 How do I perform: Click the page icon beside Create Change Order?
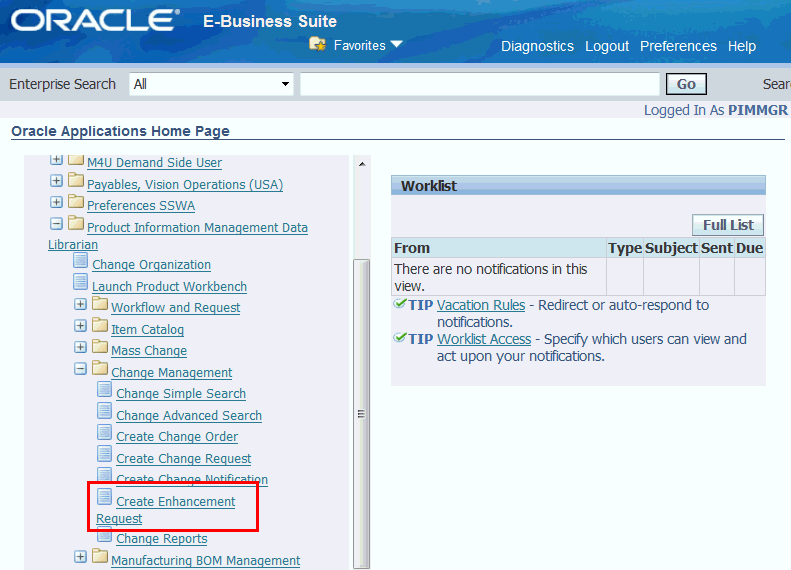[104, 432]
